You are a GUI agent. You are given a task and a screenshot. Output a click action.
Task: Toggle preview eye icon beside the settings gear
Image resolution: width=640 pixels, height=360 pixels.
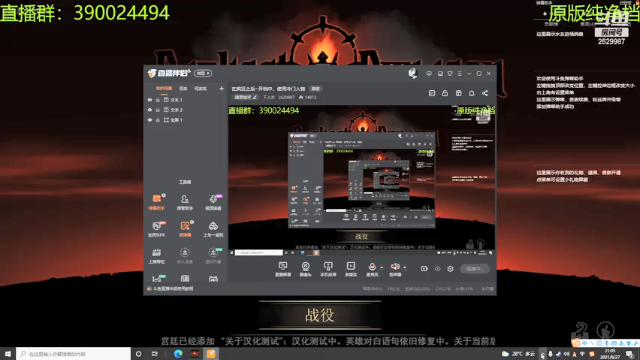438,269
